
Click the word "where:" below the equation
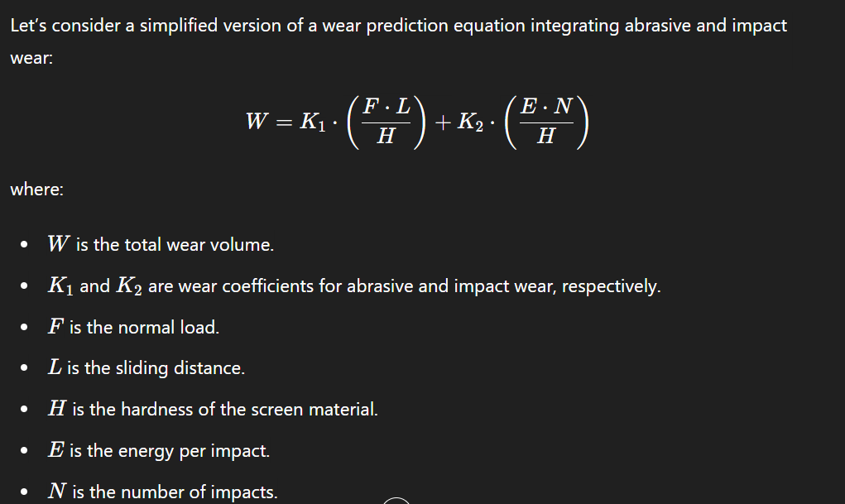coord(37,190)
